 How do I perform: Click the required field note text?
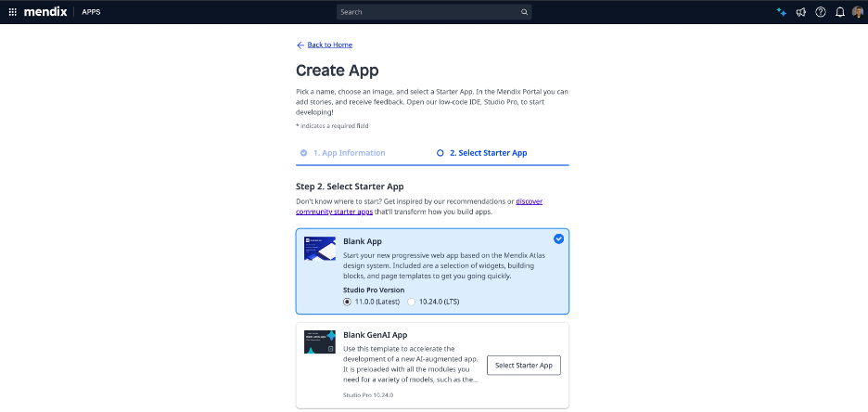[332, 125]
